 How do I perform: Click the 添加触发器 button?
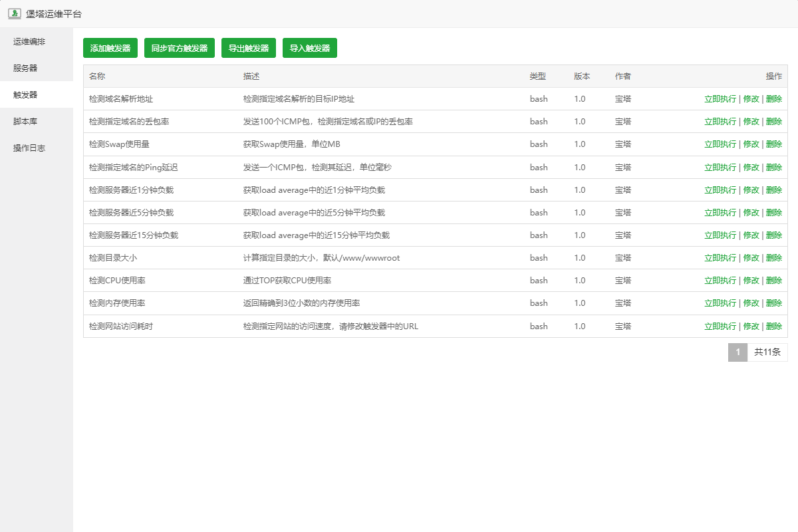110,49
